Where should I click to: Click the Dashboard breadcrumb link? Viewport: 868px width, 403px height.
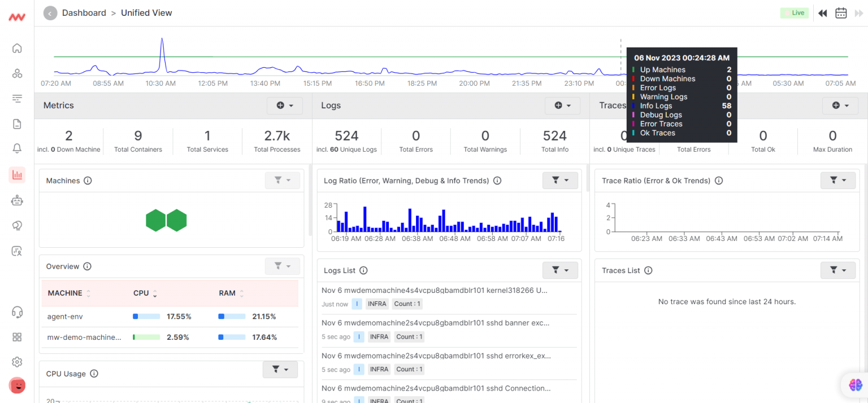click(84, 12)
